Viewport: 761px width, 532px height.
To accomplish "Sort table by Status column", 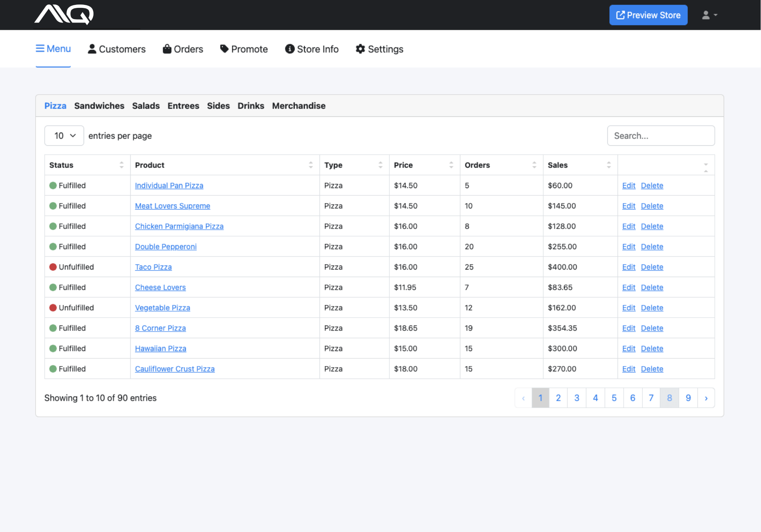I will pos(121,165).
